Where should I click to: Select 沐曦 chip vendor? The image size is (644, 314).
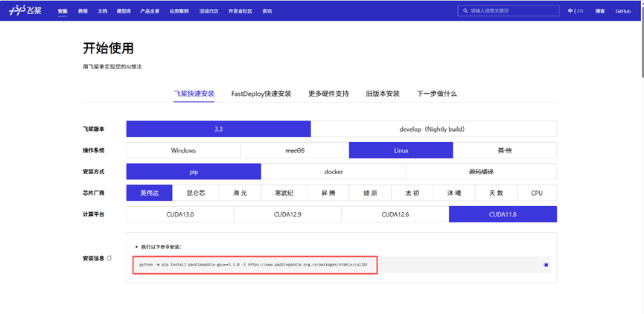(x=454, y=193)
